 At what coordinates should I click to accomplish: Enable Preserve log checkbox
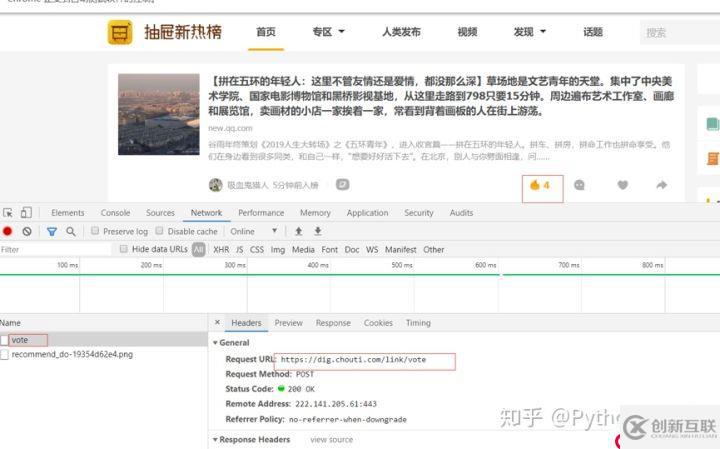pos(96,231)
